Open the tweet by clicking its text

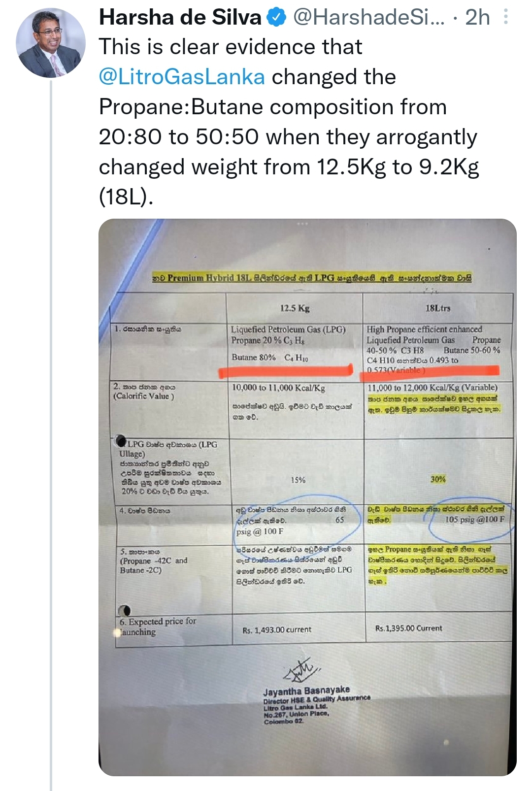[x=289, y=122]
